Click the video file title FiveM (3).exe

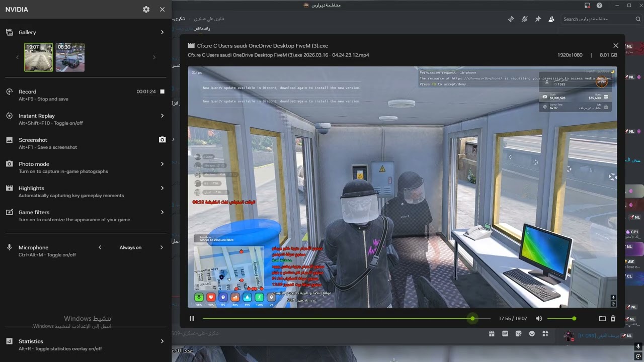pos(263,46)
